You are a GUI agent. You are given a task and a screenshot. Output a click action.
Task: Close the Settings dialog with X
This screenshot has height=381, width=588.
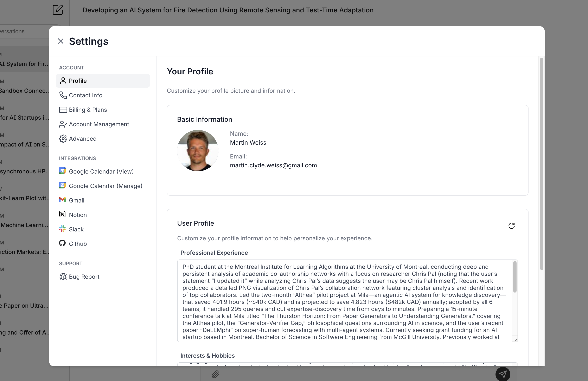[60, 41]
